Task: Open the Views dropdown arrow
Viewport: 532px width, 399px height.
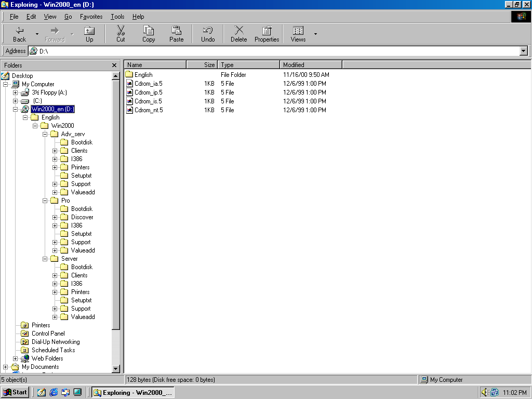Action: click(315, 34)
